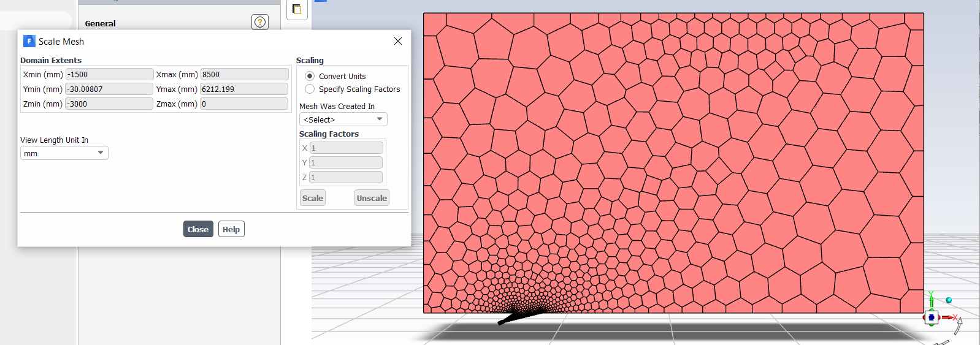Click the red X axis arrow of triad
Image resolution: width=980 pixels, height=345 pixels.
tap(949, 317)
